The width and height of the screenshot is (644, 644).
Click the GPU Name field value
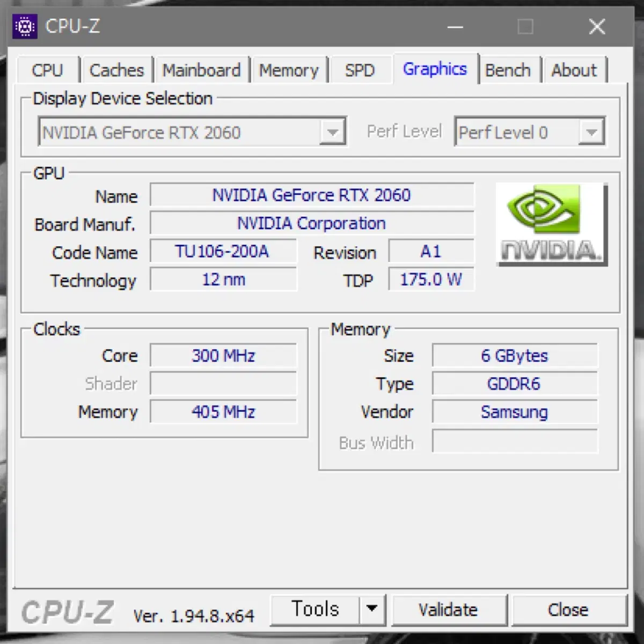click(x=312, y=195)
